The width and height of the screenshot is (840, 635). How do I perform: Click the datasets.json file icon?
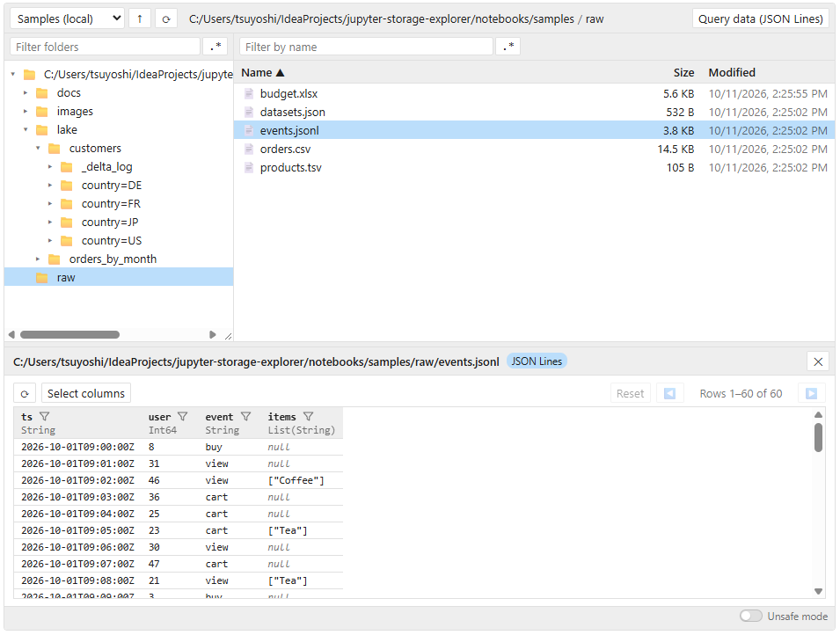(249, 112)
